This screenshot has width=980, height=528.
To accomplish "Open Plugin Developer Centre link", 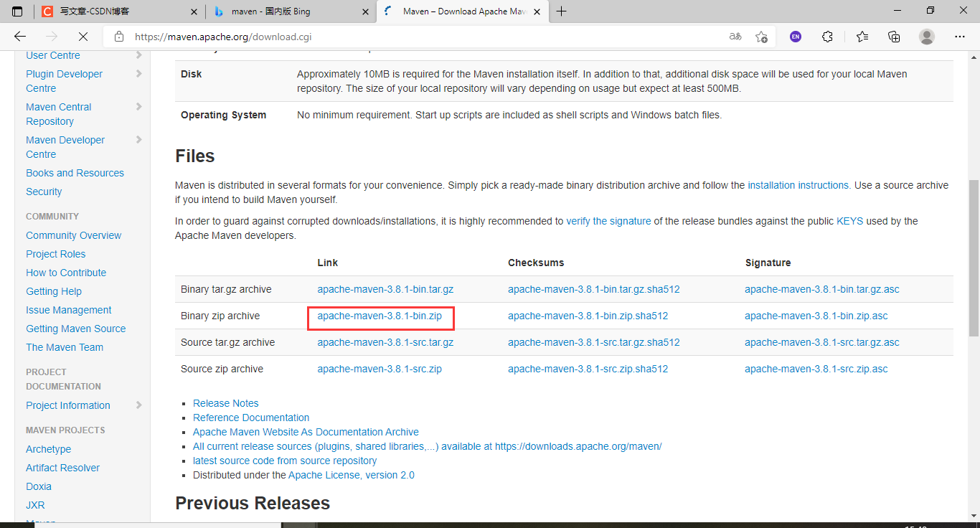I will point(64,81).
